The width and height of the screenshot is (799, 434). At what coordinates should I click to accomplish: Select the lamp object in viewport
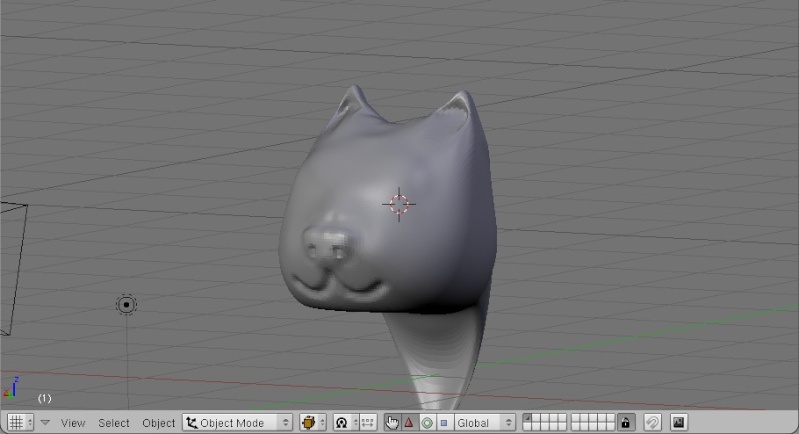tap(126, 305)
